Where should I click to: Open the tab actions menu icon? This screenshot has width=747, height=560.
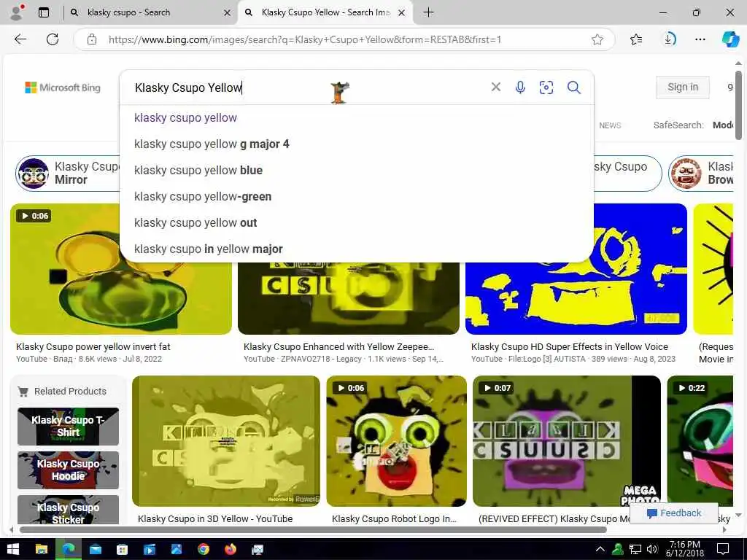coord(43,12)
